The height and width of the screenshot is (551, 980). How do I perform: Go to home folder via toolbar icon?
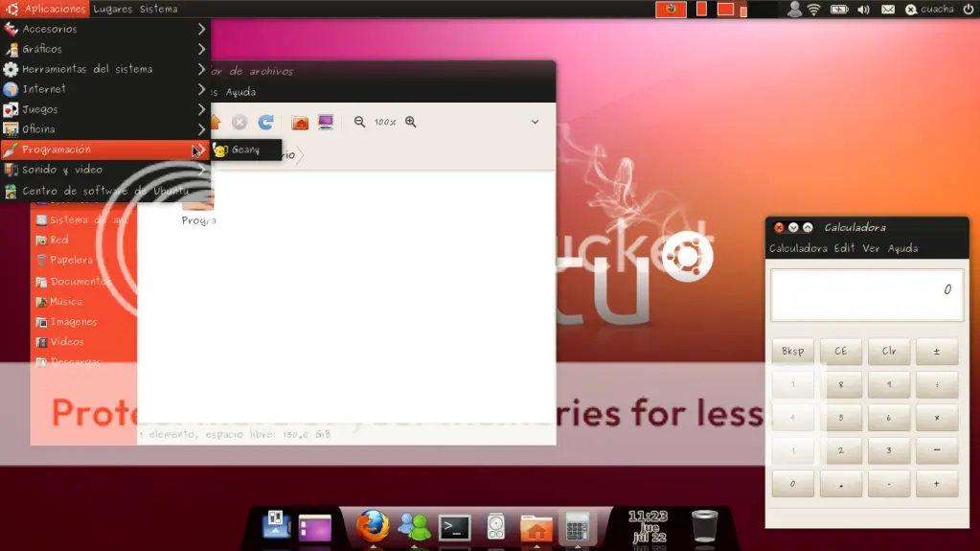click(300, 122)
